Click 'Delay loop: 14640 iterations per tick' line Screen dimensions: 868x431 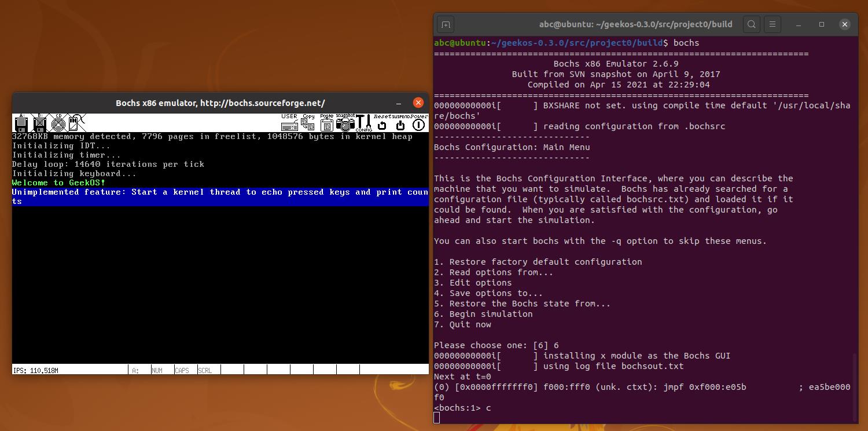[x=108, y=165]
